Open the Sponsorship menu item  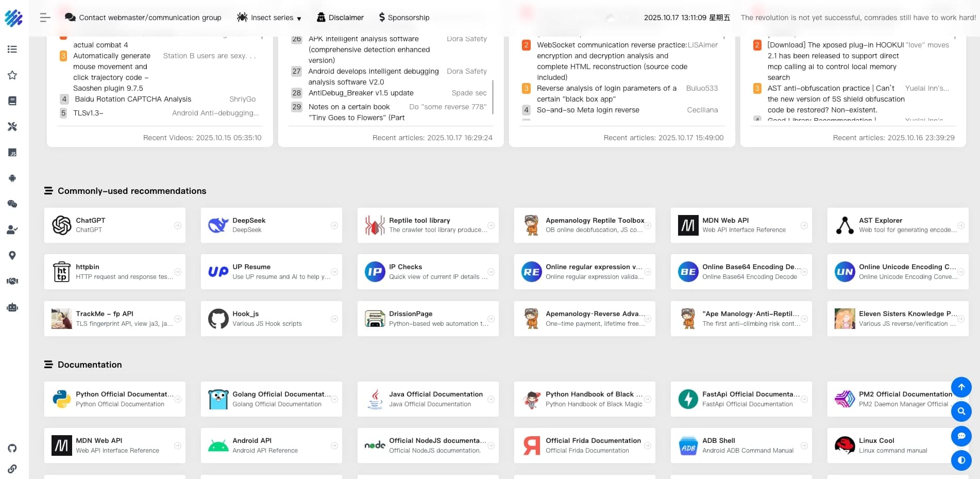click(404, 18)
